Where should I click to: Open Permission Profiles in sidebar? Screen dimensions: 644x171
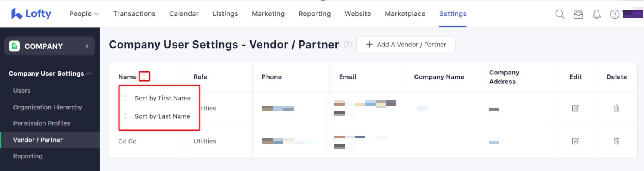(x=42, y=123)
